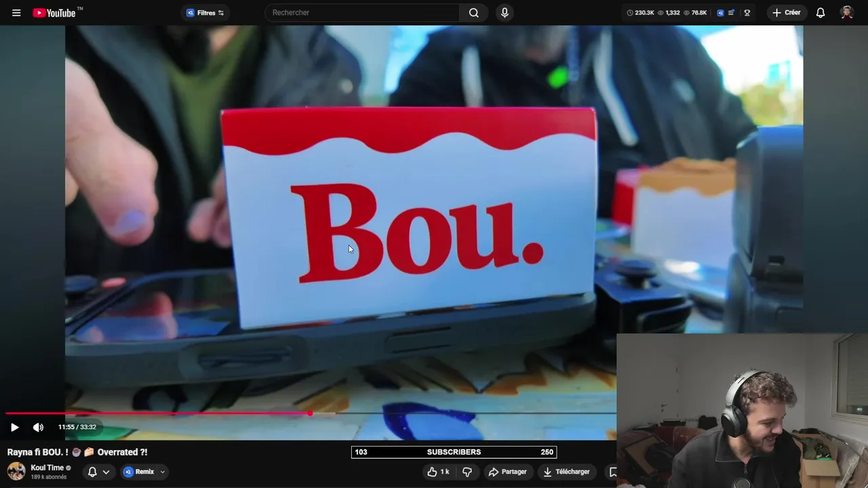Like the video with 1 k thumbs-up
Screen dimensions: 868x488
point(438,472)
